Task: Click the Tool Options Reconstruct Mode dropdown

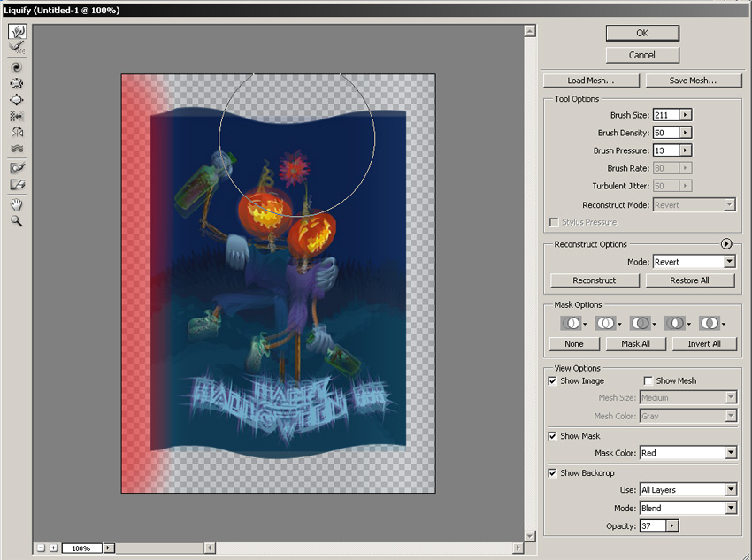Action: coord(694,205)
